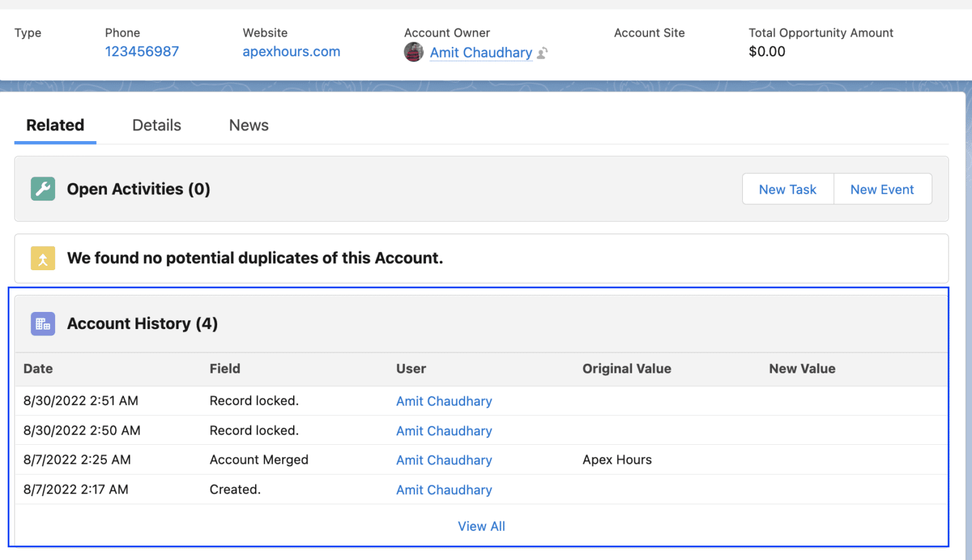Open user link in Created row
The image size is (972, 560).
(x=444, y=490)
